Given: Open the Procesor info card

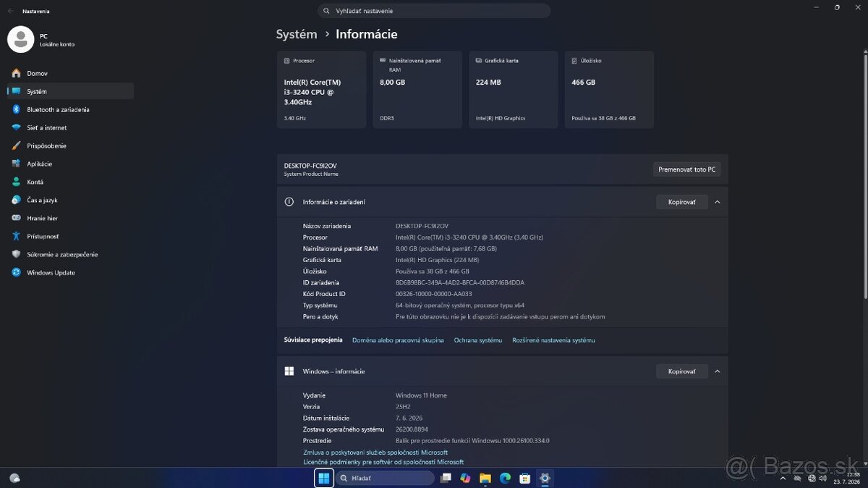Looking at the screenshot, I should pyautogui.click(x=321, y=90).
